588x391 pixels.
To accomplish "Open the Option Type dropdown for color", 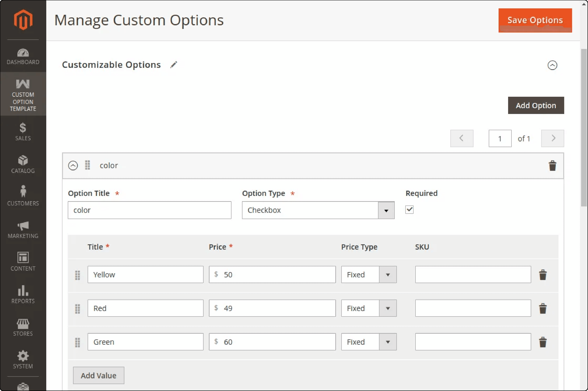I will pos(386,210).
